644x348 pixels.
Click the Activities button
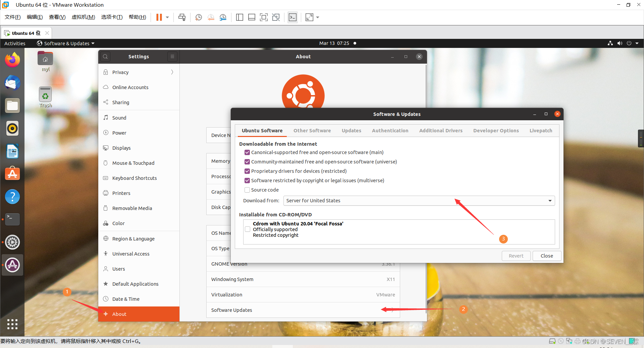pyautogui.click(x=15, y=43)
